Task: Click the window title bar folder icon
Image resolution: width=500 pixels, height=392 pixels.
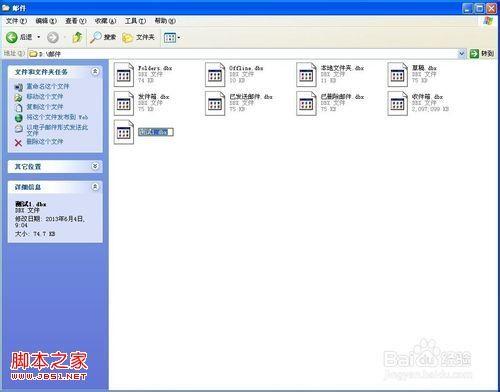Action: tap(6, 8)
